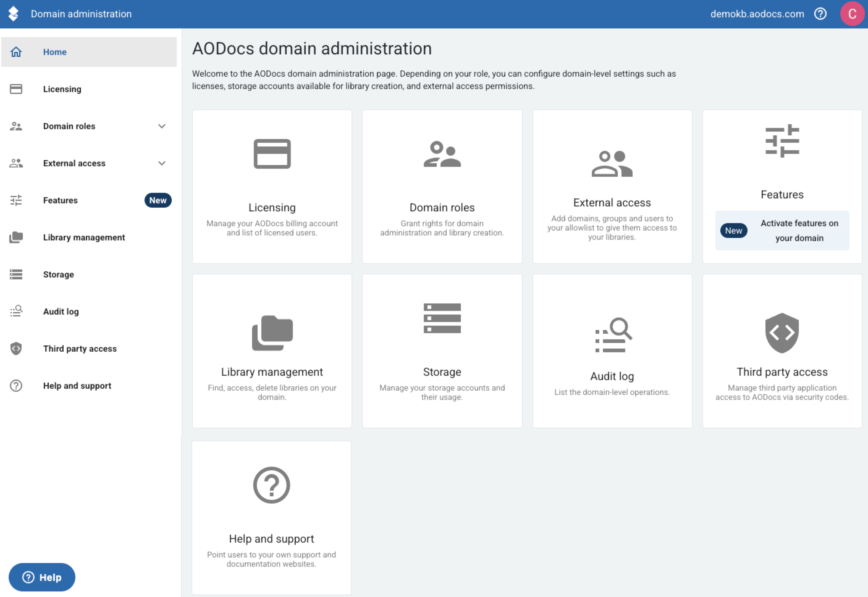Open the Help and support card title
The image size is (868, 597).
pyautogui.click(x=272, y=539)
